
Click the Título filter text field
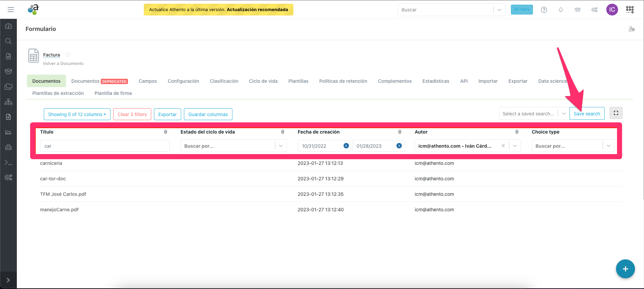(x=105, y=146)
